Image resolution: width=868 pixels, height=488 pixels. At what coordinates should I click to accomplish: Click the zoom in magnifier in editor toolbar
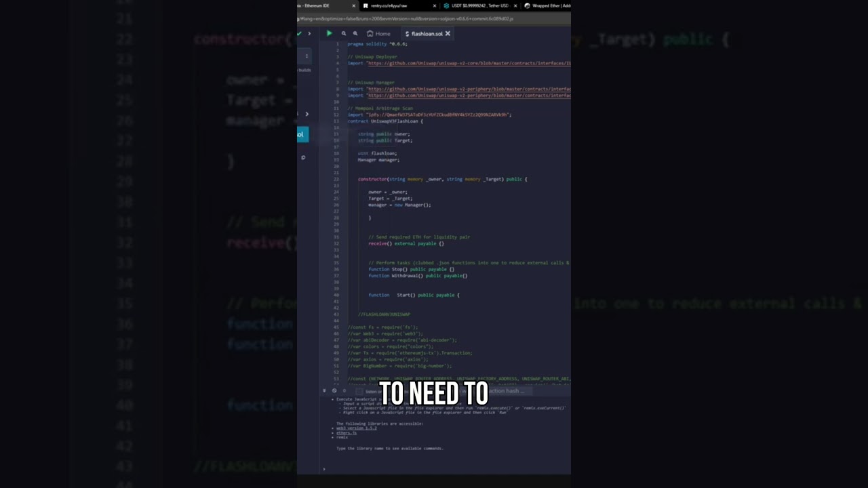click(355, 33)
